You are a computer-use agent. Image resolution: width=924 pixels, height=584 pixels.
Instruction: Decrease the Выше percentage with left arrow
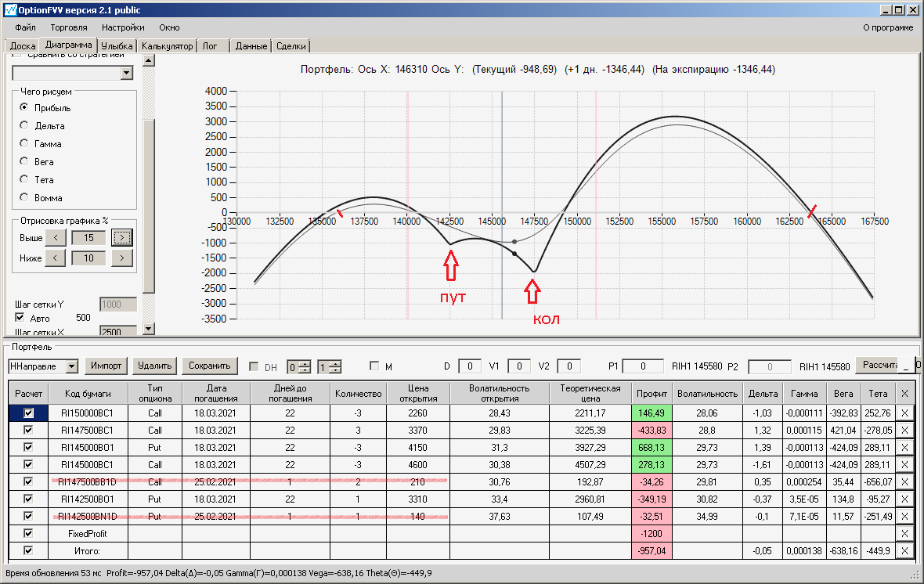[x=56, y=237]
